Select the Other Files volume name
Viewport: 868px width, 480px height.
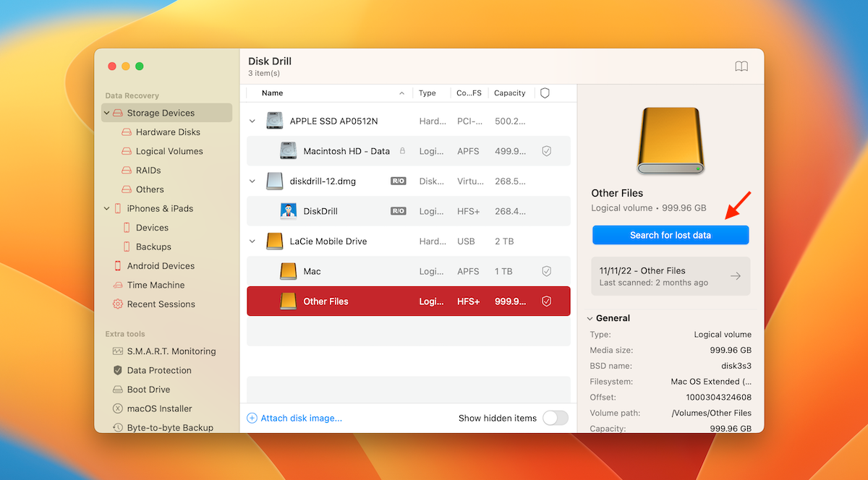point(325,301)
